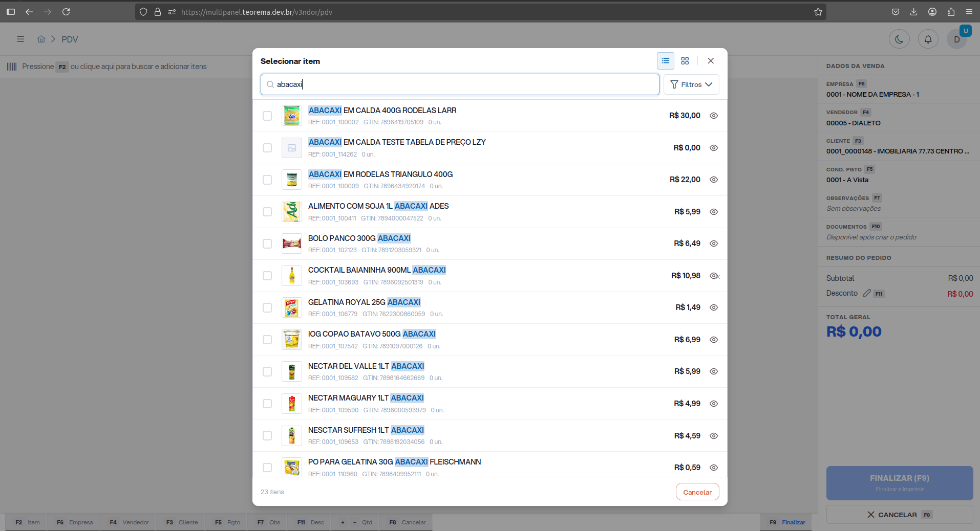Open thumbnail of ABACAXI EM CALDA LARR

pyautogui.click(x=292, y=116)
